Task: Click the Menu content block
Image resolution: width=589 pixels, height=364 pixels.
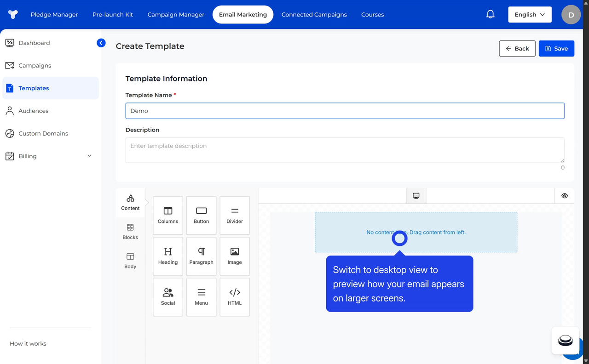Action: pyautogui.click(x=201, y=297)
